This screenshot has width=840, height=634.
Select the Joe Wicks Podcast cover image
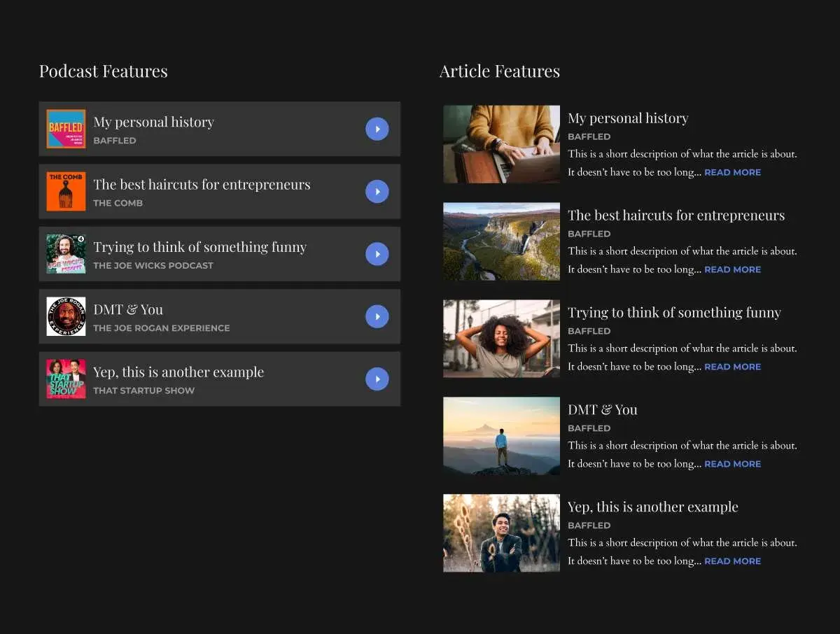tap(66, 254)
